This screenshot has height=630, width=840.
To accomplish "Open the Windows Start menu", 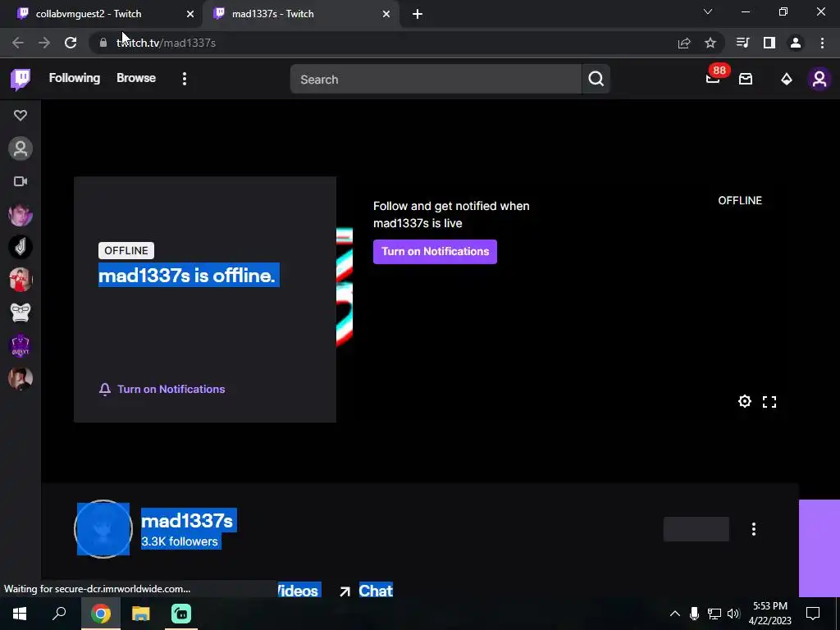I will [x=20, y=614].
